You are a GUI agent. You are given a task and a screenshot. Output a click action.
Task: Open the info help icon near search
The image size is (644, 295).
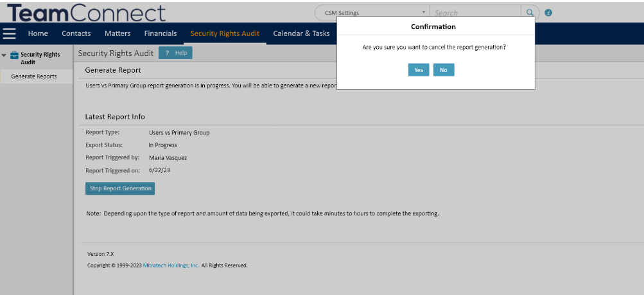(548, 13)
